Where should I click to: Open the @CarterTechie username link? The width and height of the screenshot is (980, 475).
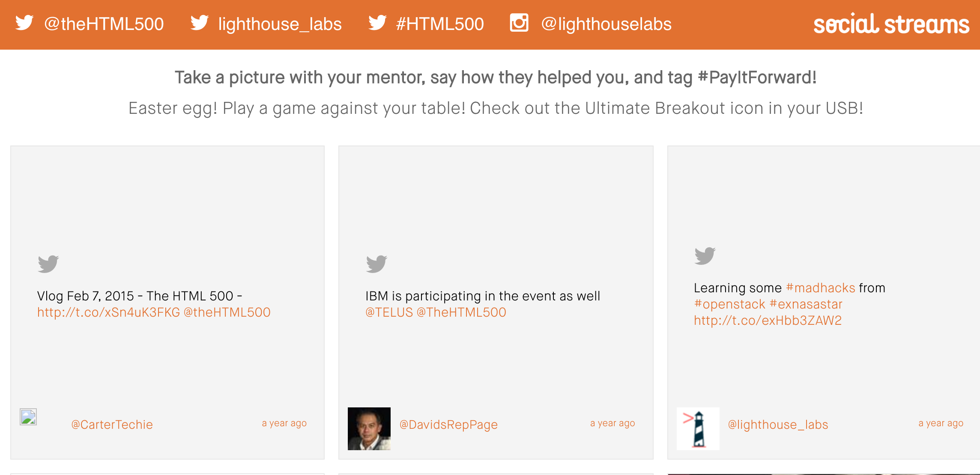coord(112,425)
